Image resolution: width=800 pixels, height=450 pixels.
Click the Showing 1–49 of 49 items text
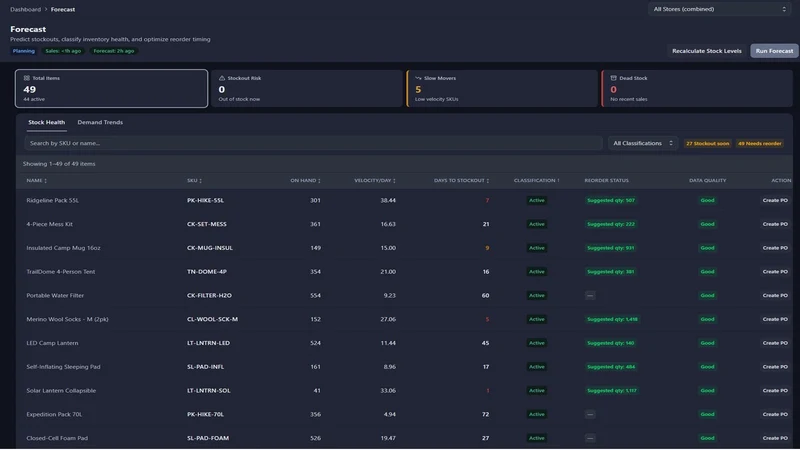(x=59, y=164)
